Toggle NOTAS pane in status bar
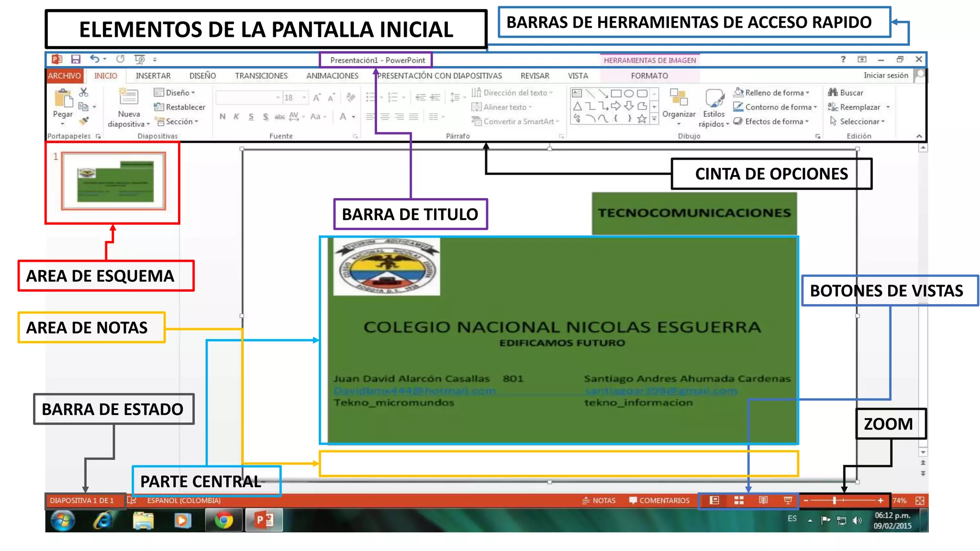Viewport: 980px width, 551px height. (x=599, y=500)
